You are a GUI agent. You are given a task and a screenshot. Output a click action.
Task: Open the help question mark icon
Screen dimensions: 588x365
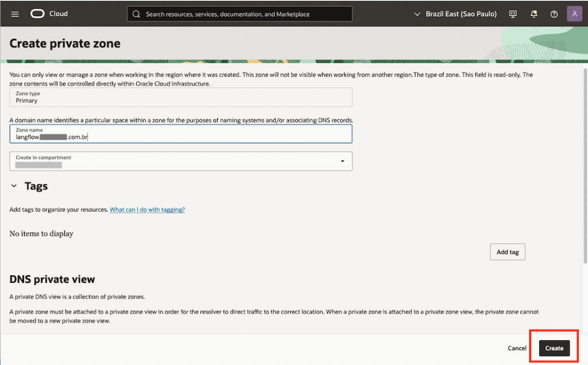(x=554, y=14)
